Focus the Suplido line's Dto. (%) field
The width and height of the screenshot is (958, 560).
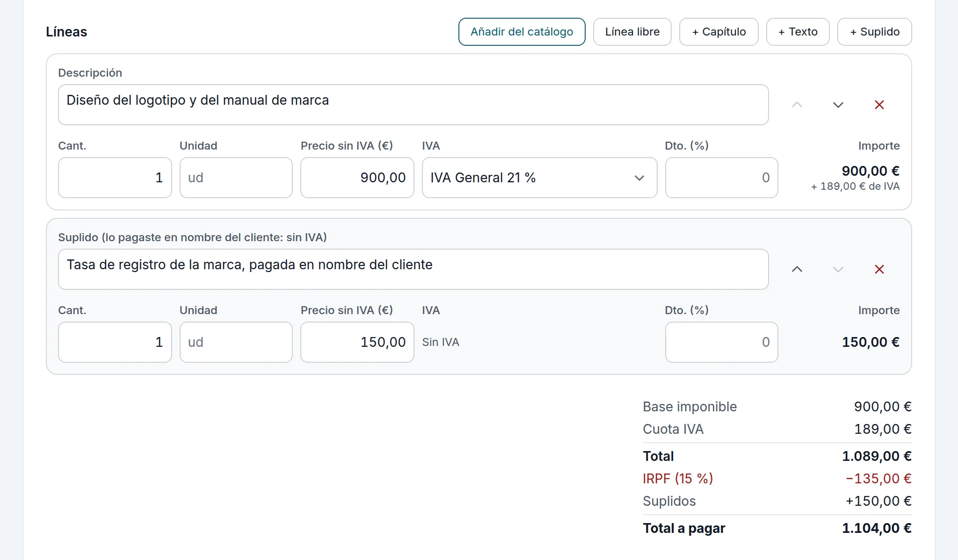coord(722,342)
